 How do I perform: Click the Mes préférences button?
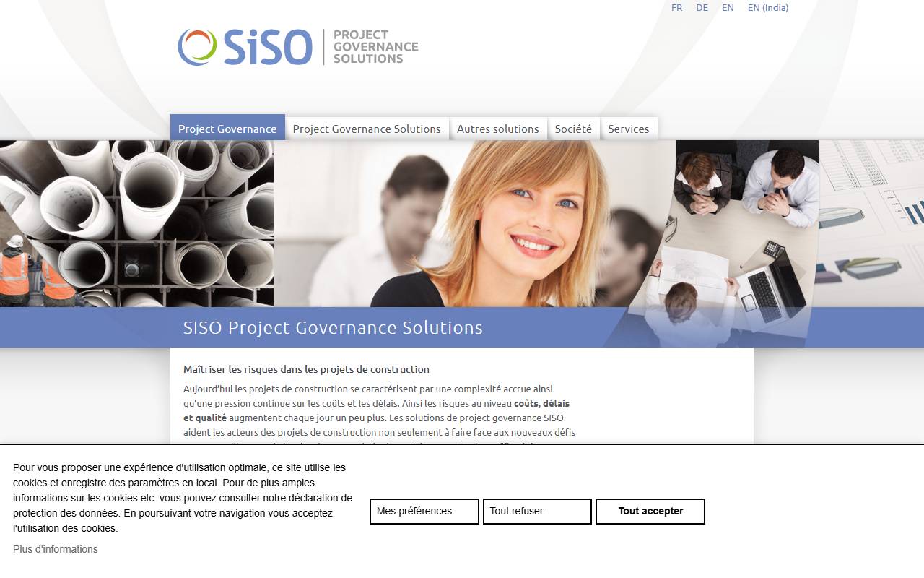coord(424,512)
